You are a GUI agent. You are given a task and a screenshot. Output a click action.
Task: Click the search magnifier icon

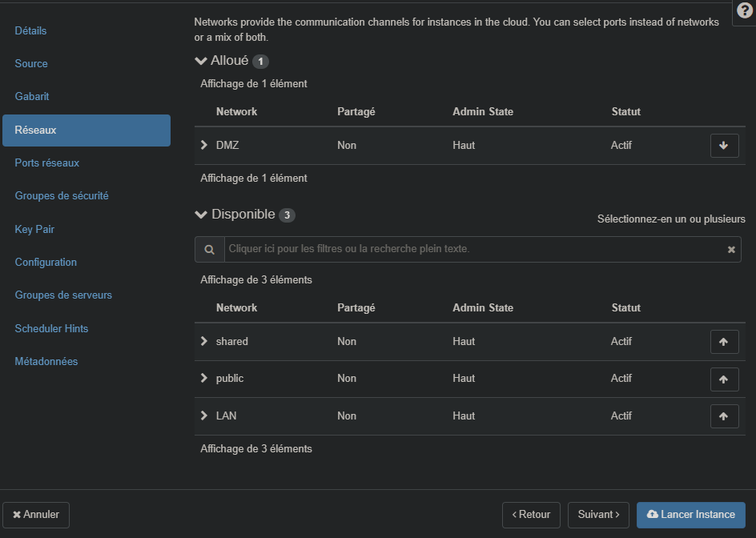click(209, 250)
